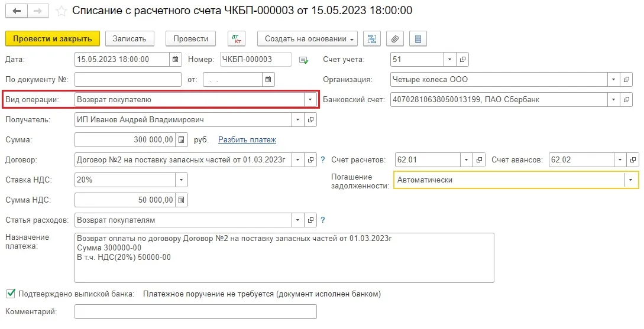Click the Записать button

129,39
